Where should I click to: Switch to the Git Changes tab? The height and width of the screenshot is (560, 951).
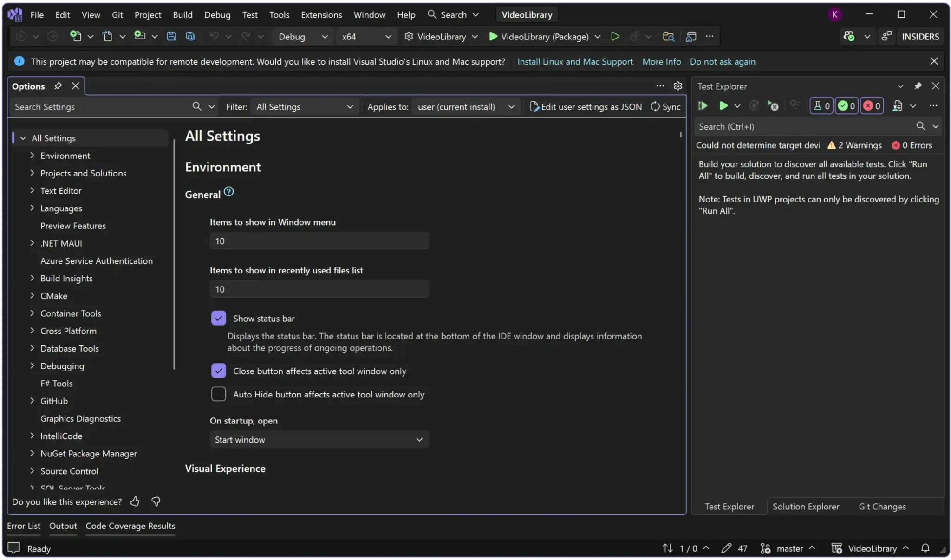pyautogui.click(x=882, y=506)
